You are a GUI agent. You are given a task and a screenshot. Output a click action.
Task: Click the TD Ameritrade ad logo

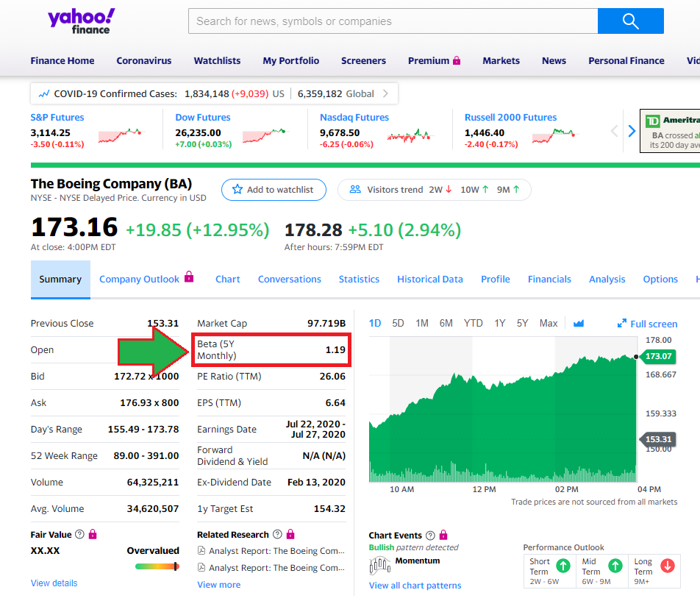(x=653, y=121)
